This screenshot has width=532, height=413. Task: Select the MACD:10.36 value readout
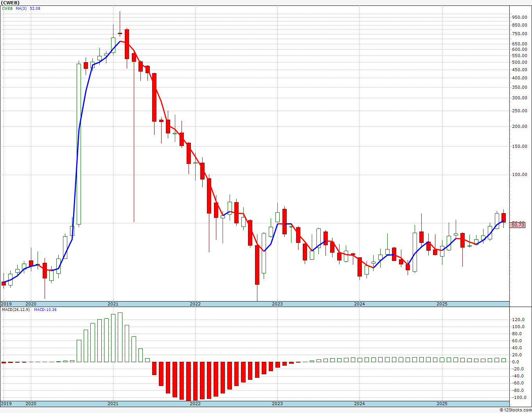tap(45, 310)
